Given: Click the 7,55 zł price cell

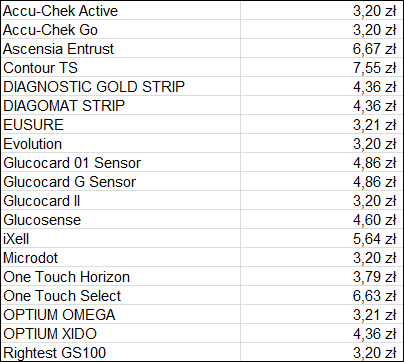Looking at the screenshot, I should 321,68.
